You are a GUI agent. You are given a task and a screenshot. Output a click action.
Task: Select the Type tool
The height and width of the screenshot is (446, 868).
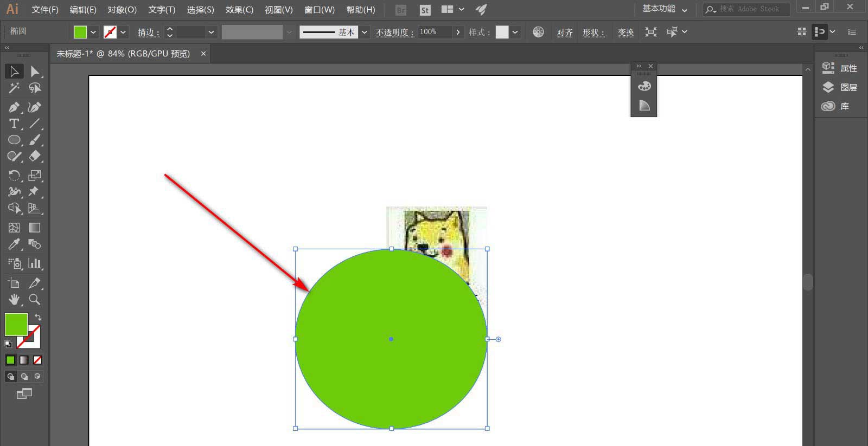point(14,124)
